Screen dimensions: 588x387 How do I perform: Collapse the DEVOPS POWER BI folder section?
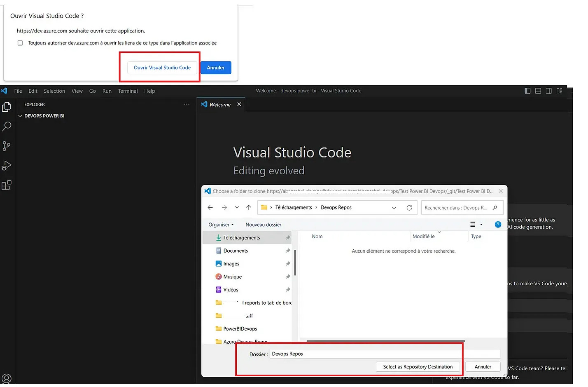pos(20,116)
